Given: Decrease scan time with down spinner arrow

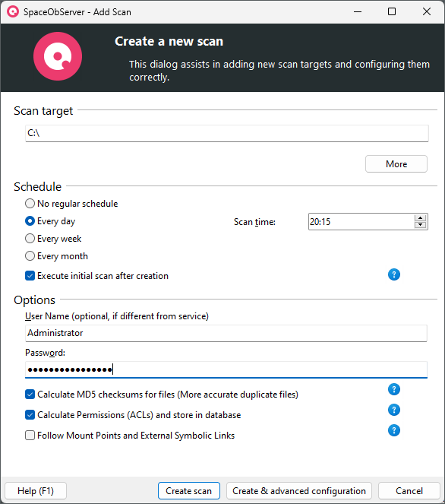Looking at the screenshot, I should click(420, 225).
